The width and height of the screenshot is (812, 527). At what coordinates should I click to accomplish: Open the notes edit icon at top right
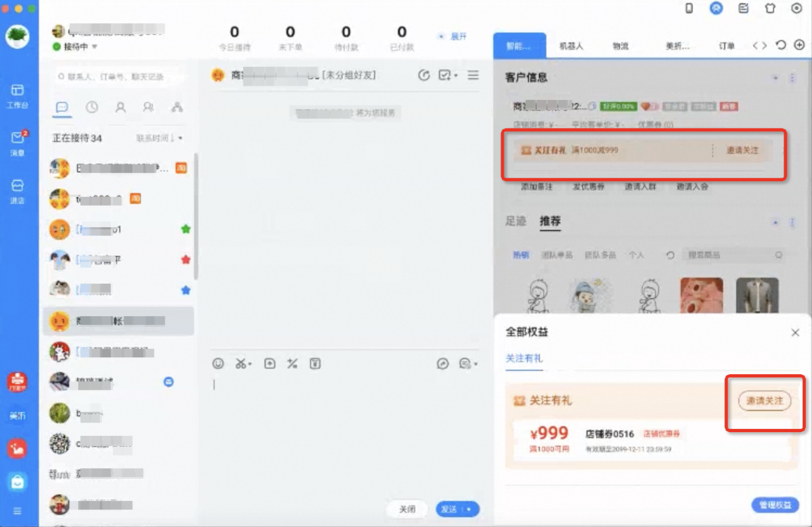pos(743,8)
